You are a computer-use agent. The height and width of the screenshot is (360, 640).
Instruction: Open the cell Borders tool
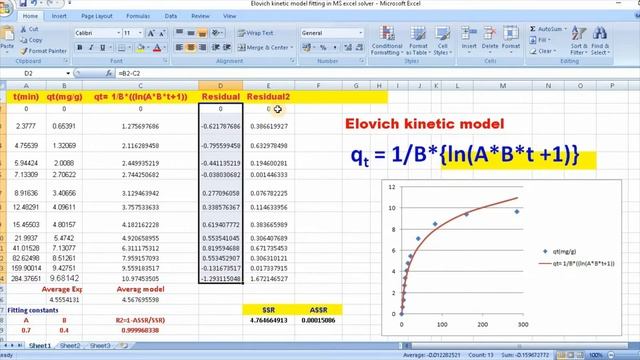(x=122, y=48)
